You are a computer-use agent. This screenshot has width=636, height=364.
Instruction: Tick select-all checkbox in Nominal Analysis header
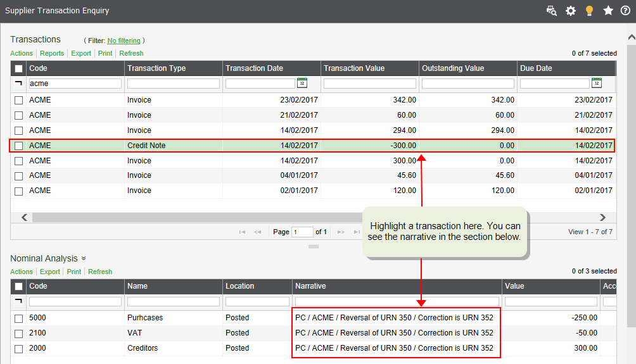point(18,287)
